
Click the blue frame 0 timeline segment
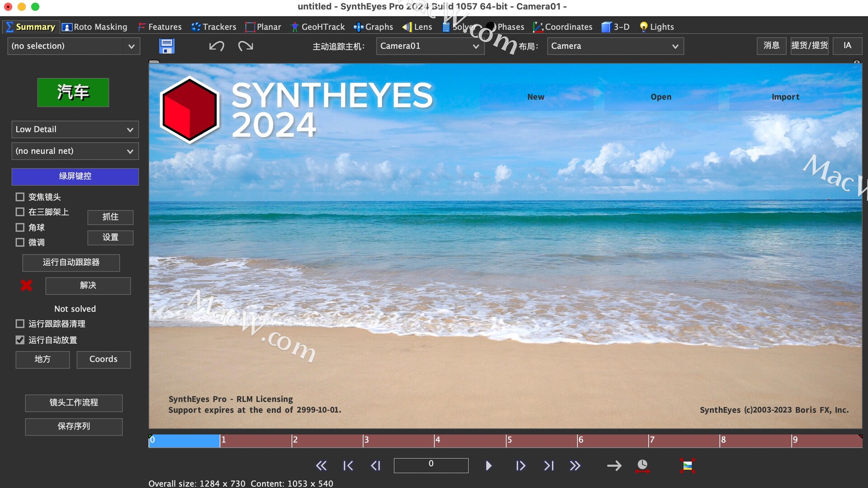coord(184,441)
